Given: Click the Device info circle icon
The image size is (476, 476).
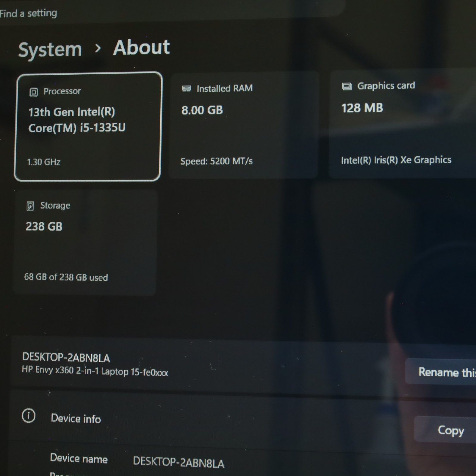Looking at the screenshot, I should (29, 416).
